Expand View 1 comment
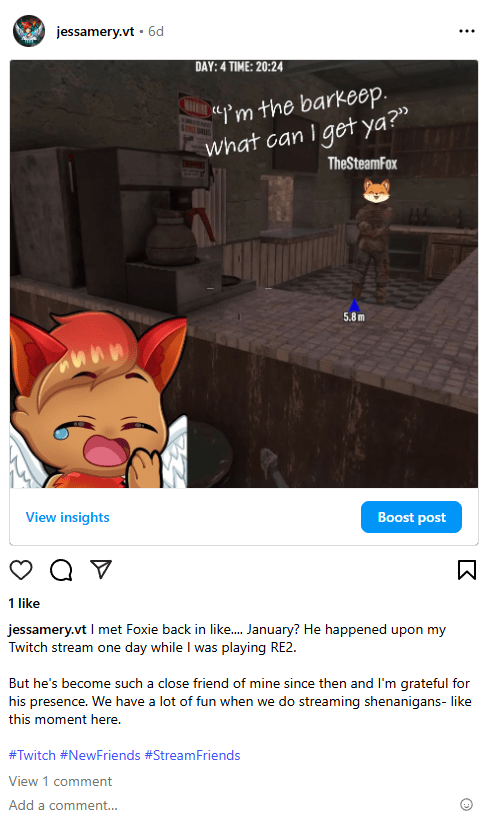This screenshot has width=486, height=830. click(60, 781)
